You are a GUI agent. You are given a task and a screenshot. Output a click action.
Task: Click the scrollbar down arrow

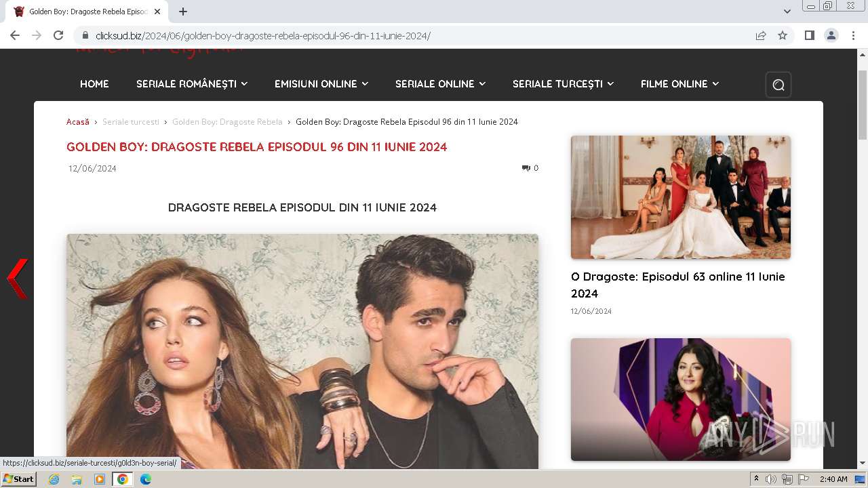(x=863, y=463)
